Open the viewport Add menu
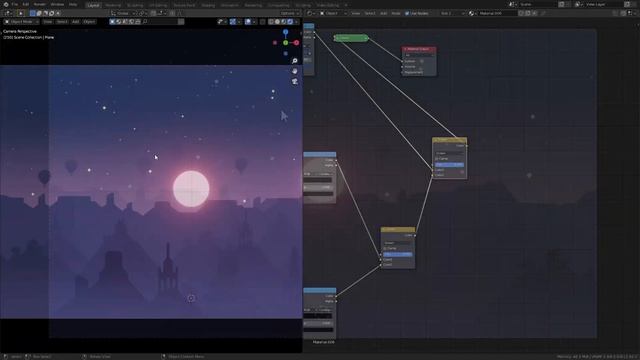This screenshot has height=360, width=640. [76, 22]
